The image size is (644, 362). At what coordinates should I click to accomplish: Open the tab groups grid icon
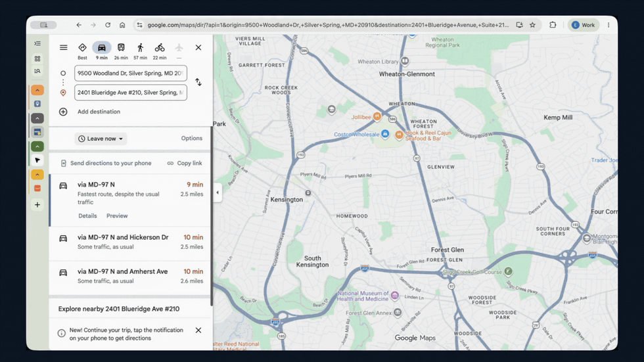coord(37,58)
